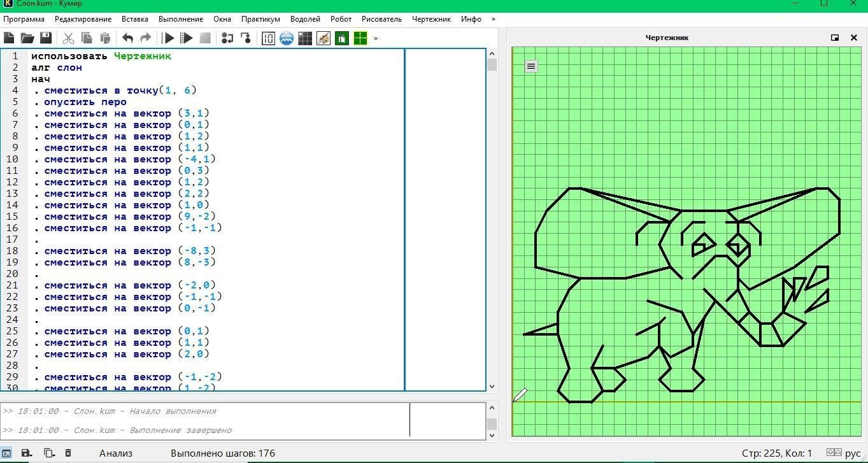Expand the toolbar overflow chevron
The image size is (868, 463).
pyautogui.click(x=376, y=38)
